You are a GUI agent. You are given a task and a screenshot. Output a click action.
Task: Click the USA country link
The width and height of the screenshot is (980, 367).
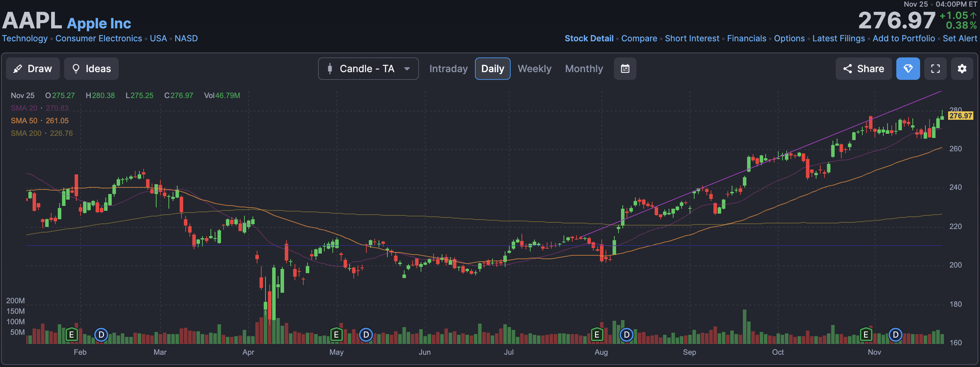pyautogui.click(x=158, y=39)
